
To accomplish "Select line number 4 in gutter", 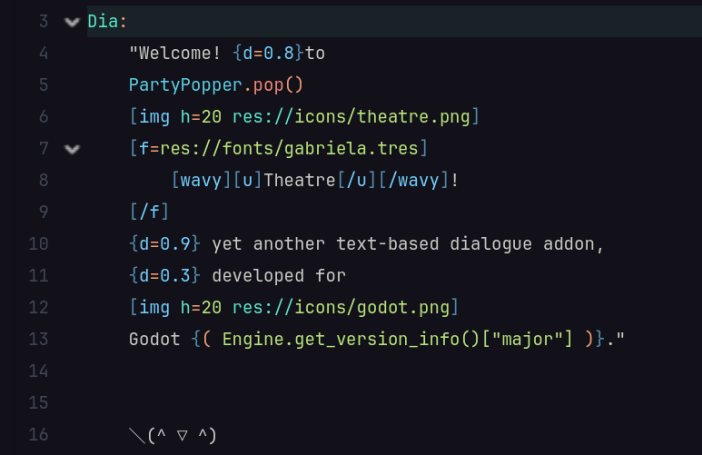I will [43, 53].
